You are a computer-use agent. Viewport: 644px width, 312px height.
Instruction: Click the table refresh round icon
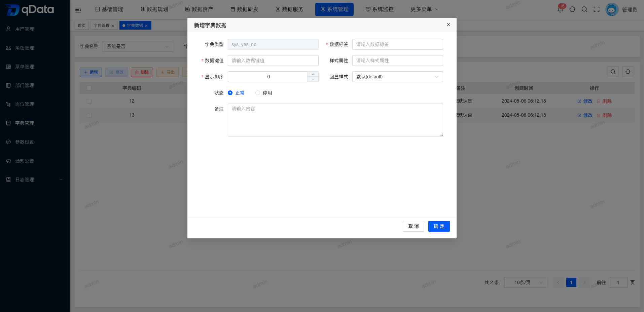(628, 72)
